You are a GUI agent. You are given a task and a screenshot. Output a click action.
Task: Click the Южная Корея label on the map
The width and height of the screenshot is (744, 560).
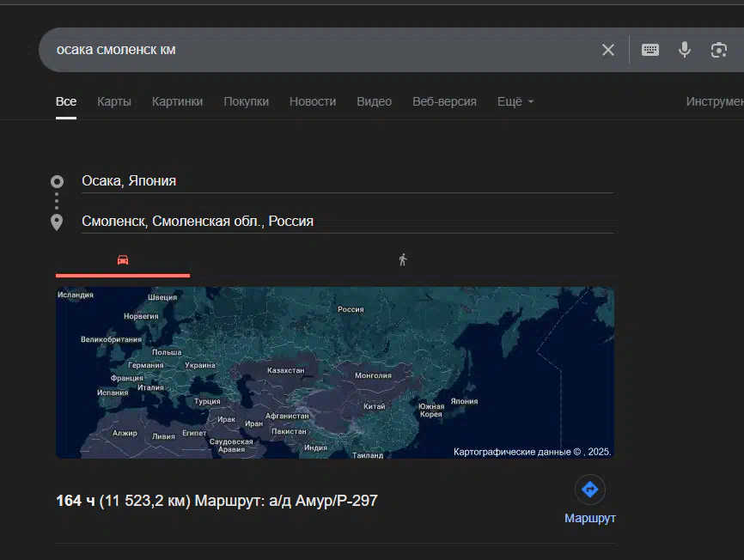430,411
